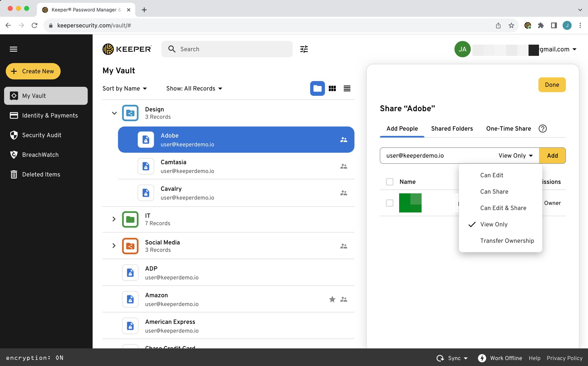This screenshot has width=588, height=366.
Task: Click the sharing help question mark icon
Action: [x=542, y=129]
